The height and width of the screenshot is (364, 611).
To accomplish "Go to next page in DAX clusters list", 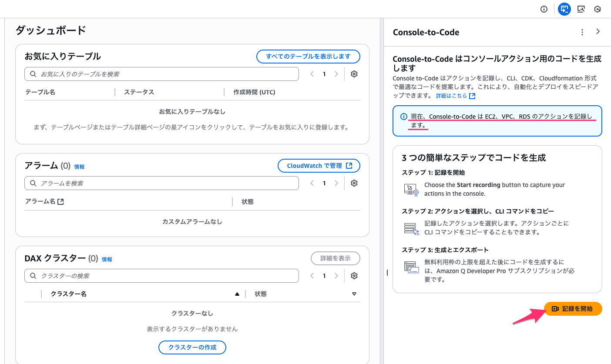I will 336,276.
